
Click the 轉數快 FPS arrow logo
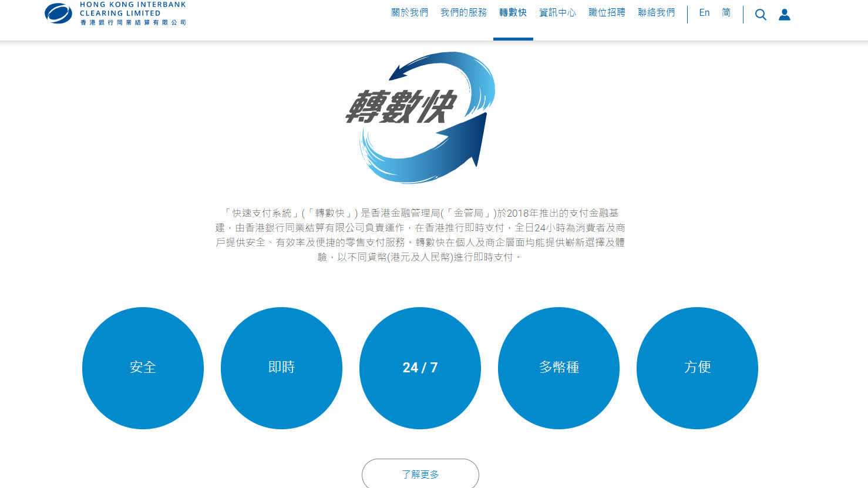[x=421, y=117]
